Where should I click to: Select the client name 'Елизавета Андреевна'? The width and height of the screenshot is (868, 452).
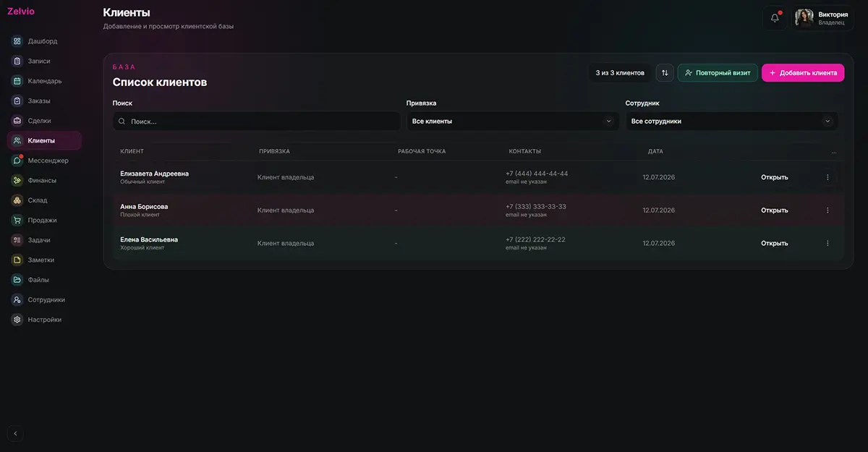[154, 174]
